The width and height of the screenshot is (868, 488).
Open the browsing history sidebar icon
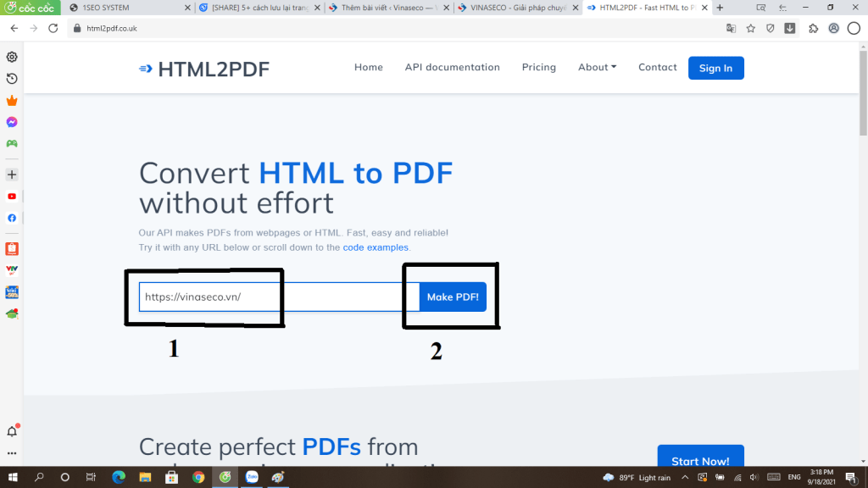(12, 79)
